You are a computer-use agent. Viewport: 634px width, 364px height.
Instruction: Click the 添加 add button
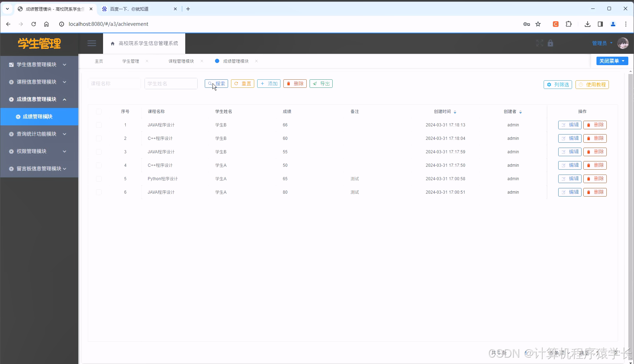tap(269, 84)
